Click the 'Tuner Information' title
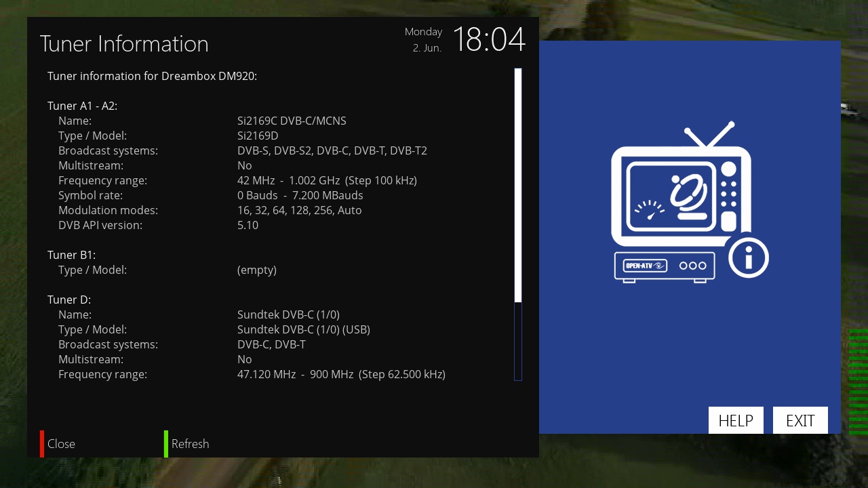The image size is (868, 488). (124, 43)
